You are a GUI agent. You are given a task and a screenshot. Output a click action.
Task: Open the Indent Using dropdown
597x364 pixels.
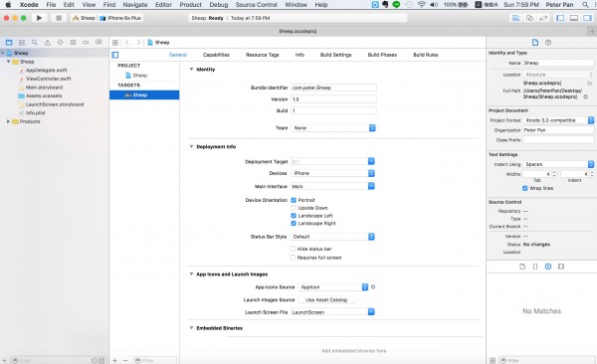pos(558,164)
